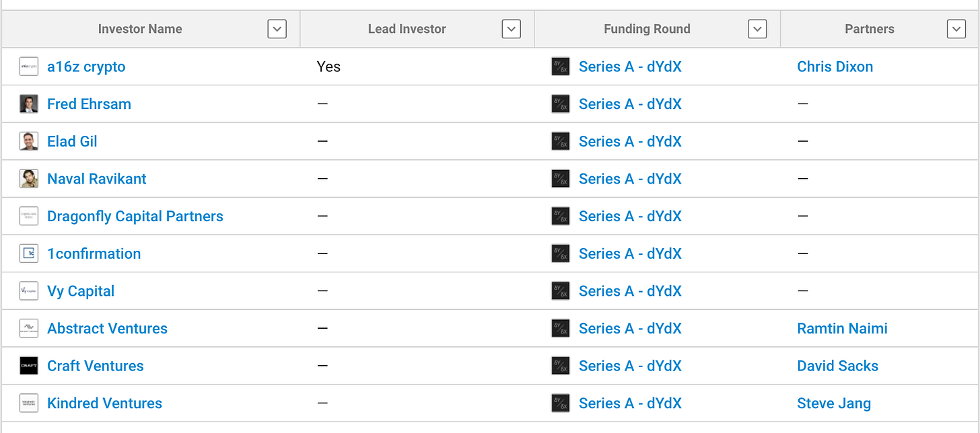Image resolution: width=980 pixels, height=433 pixels.
Task: Open the Lead Investor column dropdown
Action: click(512, 29)
